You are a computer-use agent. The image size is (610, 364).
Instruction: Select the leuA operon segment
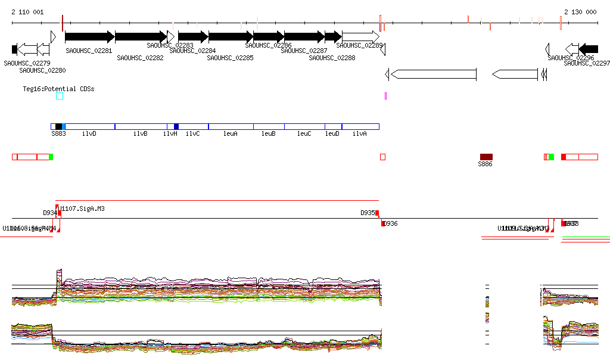(x=231, y=126)
